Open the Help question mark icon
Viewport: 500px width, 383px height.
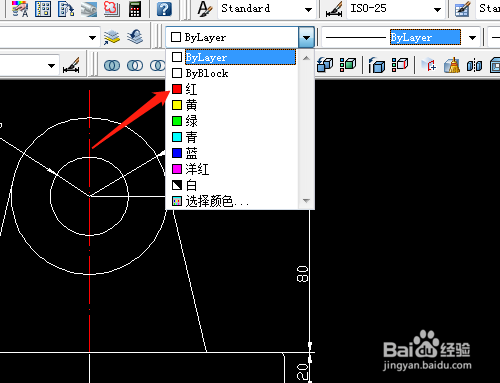pos(164,9)
